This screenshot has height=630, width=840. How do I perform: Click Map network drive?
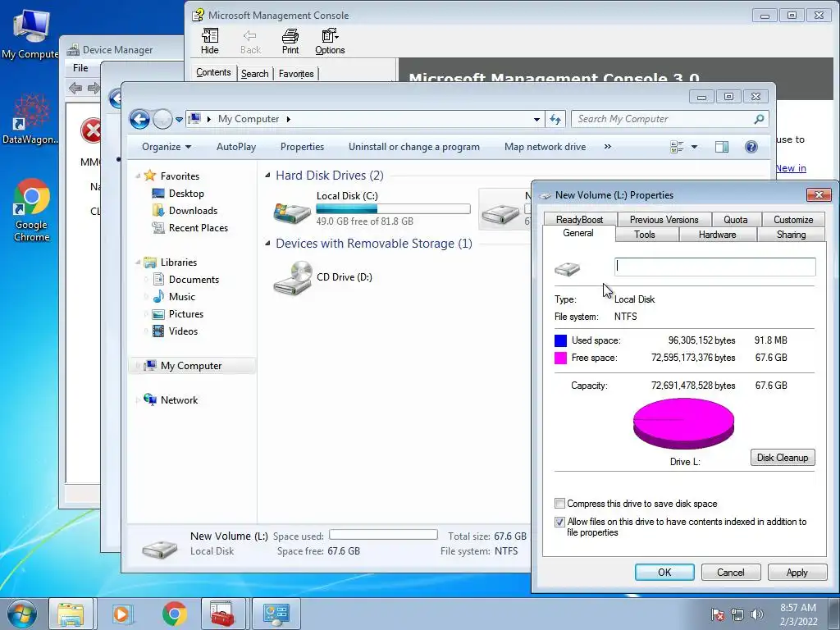click(x=545, y=147)
